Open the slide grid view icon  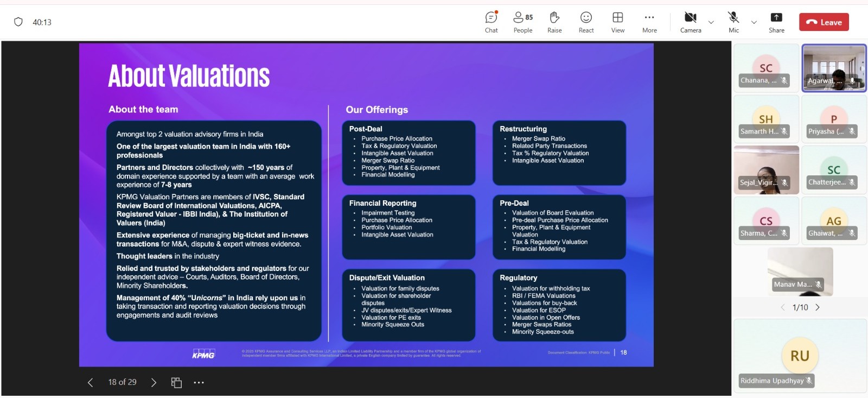coord(176,383)
